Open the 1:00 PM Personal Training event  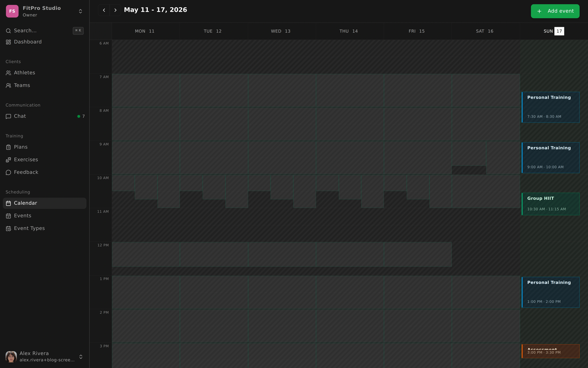[551, 292]
